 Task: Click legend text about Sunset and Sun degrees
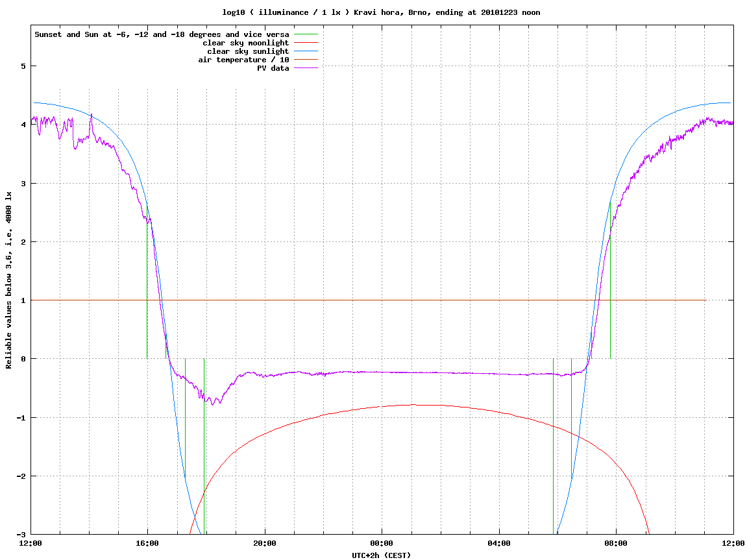click(x=162, y=34)
